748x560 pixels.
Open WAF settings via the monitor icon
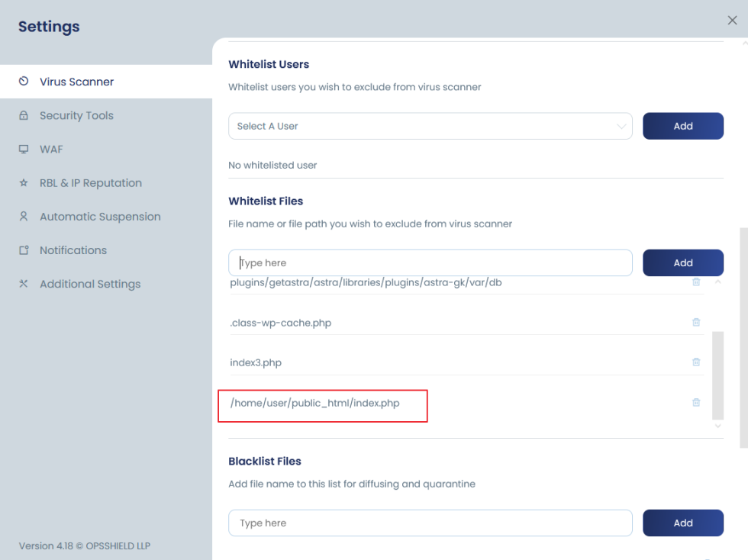pos(24,149)
